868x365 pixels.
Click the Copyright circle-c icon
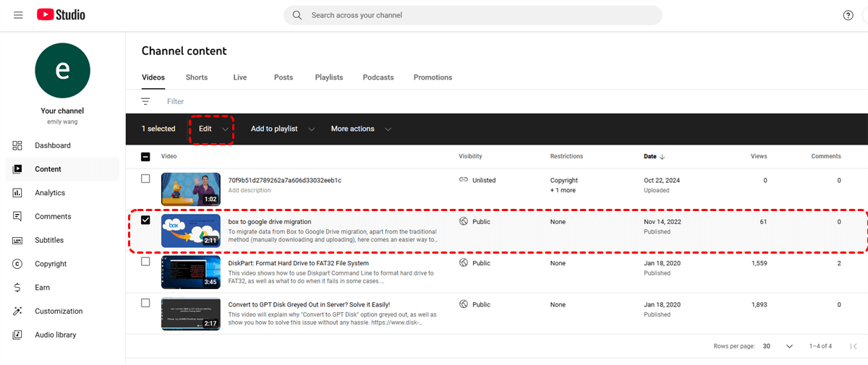18,264
